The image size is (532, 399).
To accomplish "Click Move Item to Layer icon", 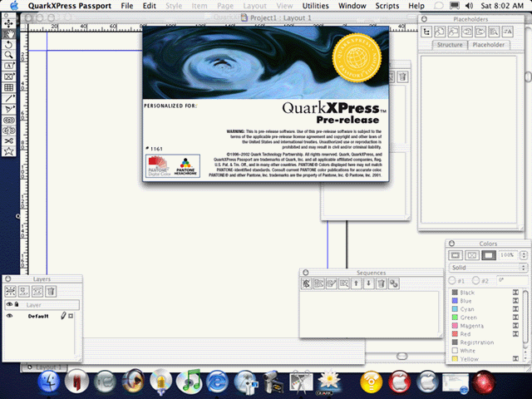I will tap(24, 291).
